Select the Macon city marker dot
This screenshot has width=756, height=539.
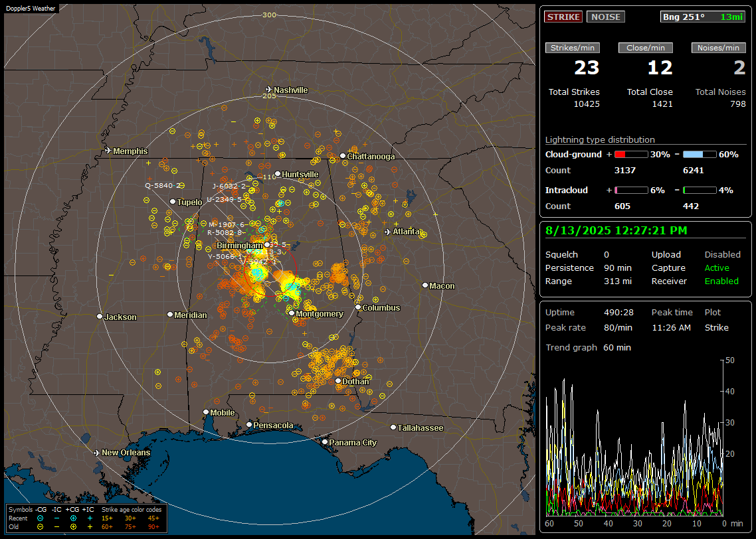[425, 285]
